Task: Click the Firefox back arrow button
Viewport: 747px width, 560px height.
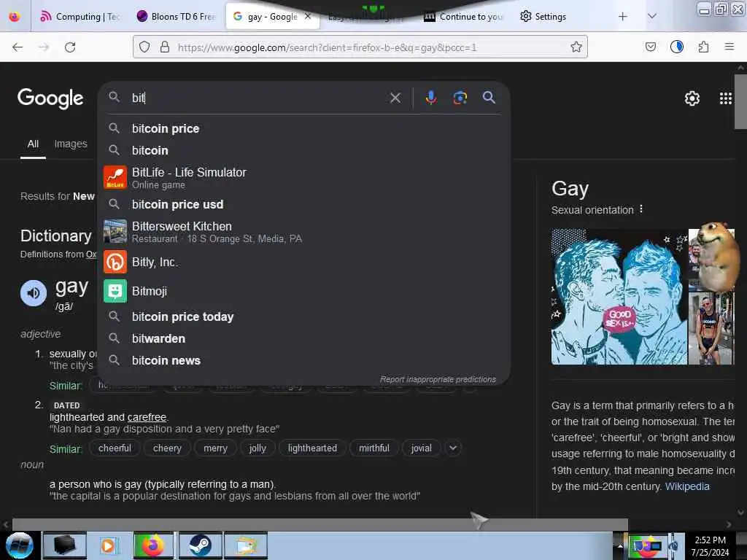Action: 18,47
